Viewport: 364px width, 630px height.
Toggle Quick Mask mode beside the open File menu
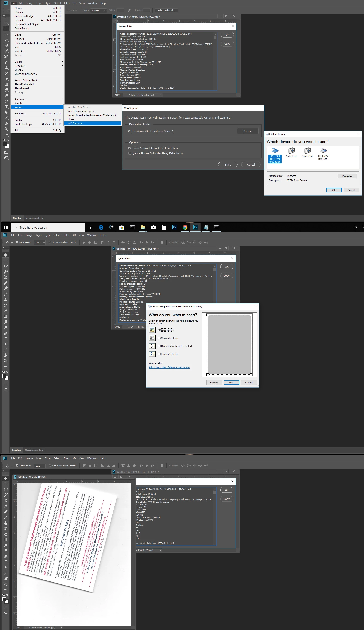(x=6, y=152)
